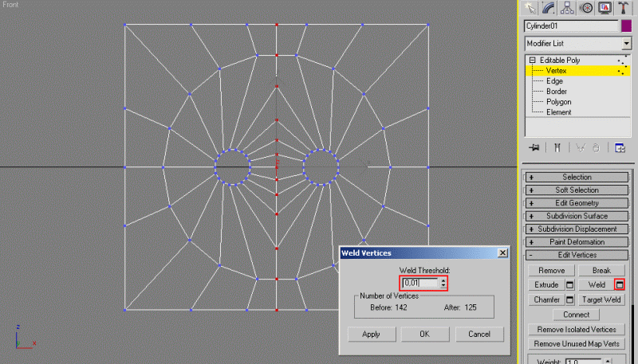Open the Hierarchy command panel tab
The width and height of the screenshot is (638, 364).
pos(567,8)
